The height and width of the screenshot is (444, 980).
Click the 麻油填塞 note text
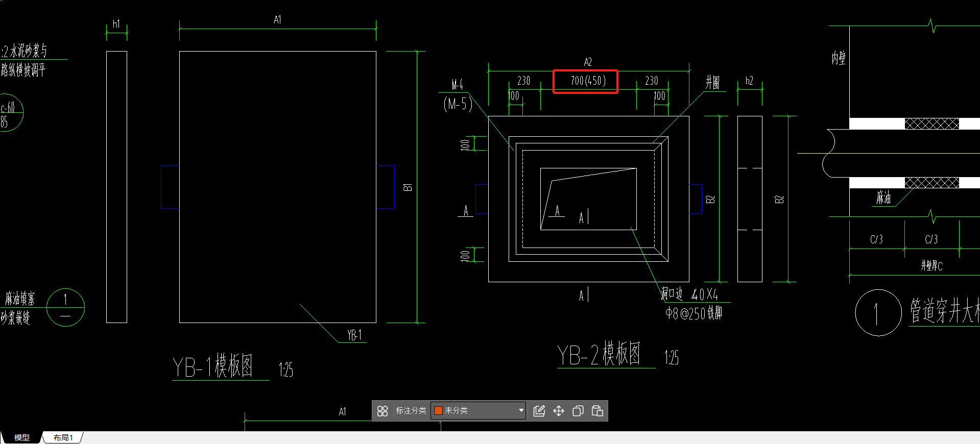coord(20,299)
